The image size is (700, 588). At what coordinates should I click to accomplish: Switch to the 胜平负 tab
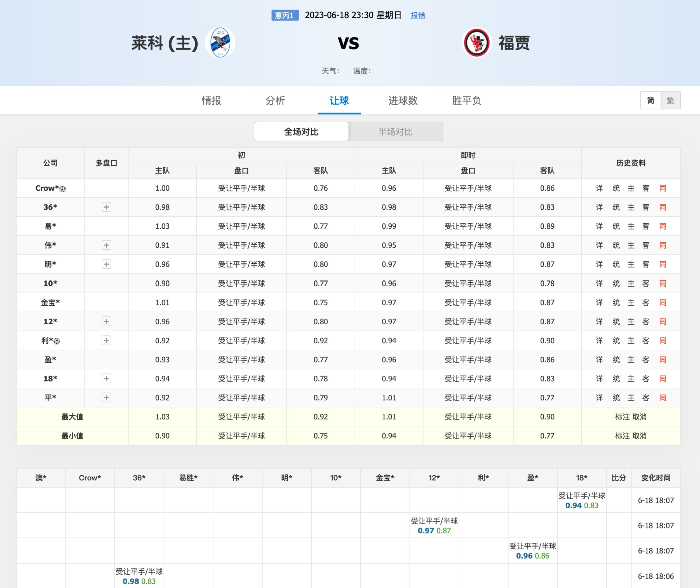(466, 100)
